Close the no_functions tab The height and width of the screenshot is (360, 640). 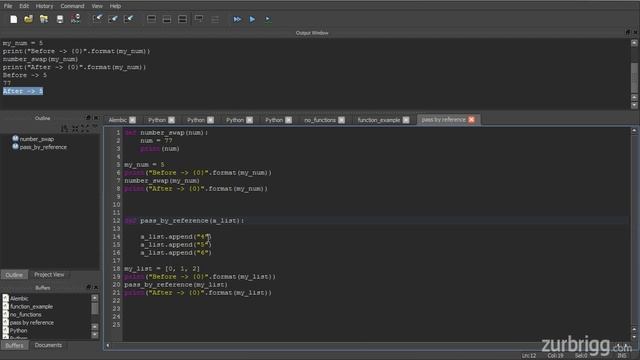(x=342, y=120)
